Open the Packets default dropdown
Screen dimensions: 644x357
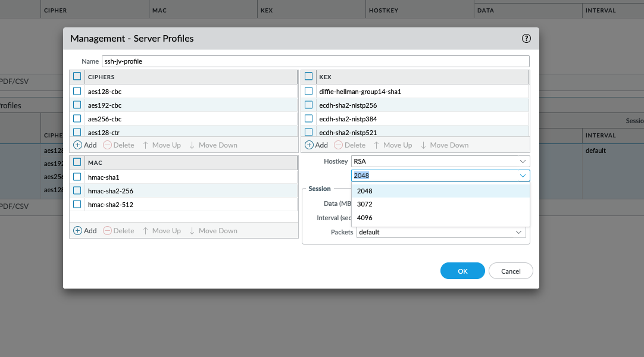coord(518,232)
